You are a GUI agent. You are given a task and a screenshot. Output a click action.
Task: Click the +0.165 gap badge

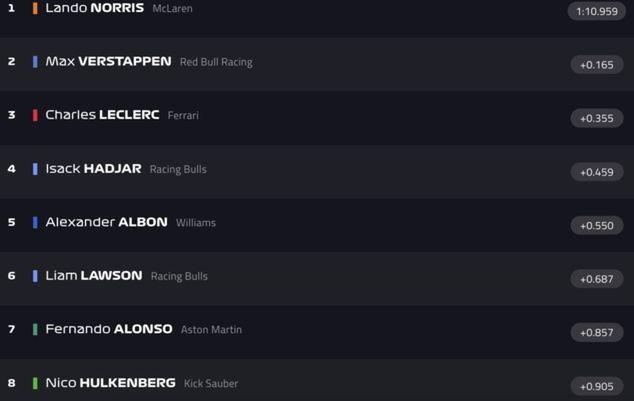point(597,65)
